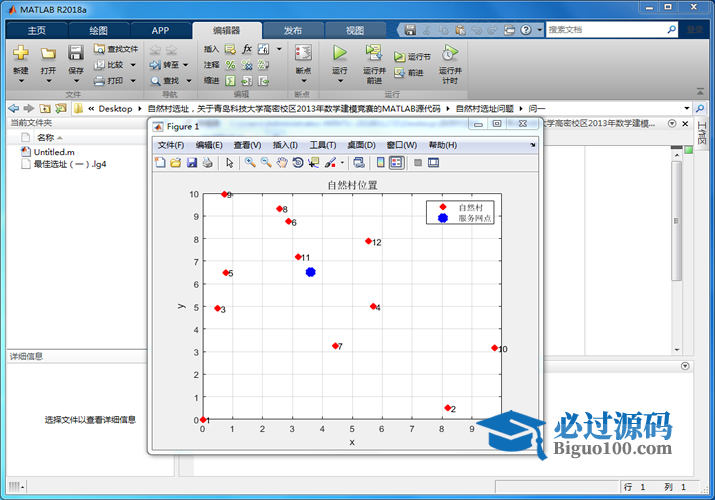Open the File (文件(F)) menu in Figure 1

[171, 145]
